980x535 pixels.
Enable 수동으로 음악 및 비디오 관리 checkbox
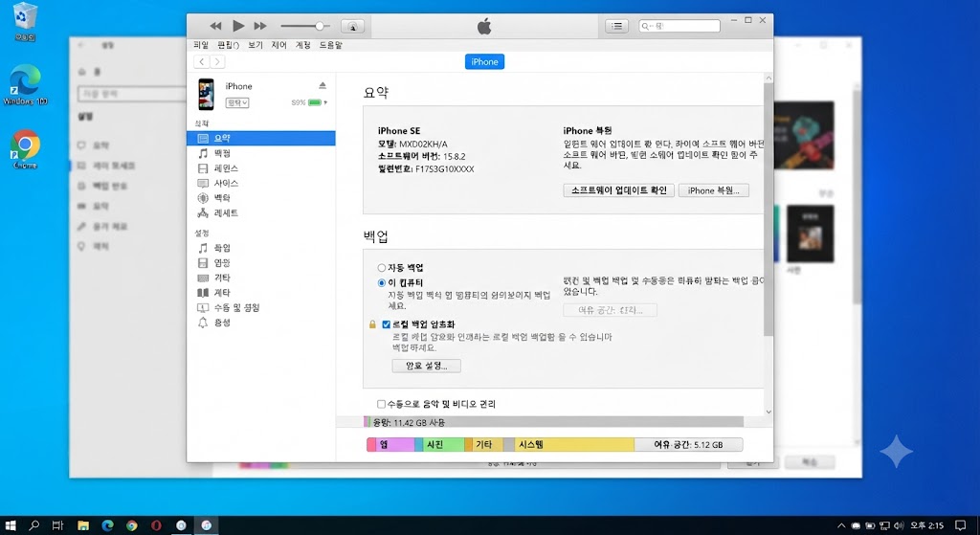[x=381, y=405]
